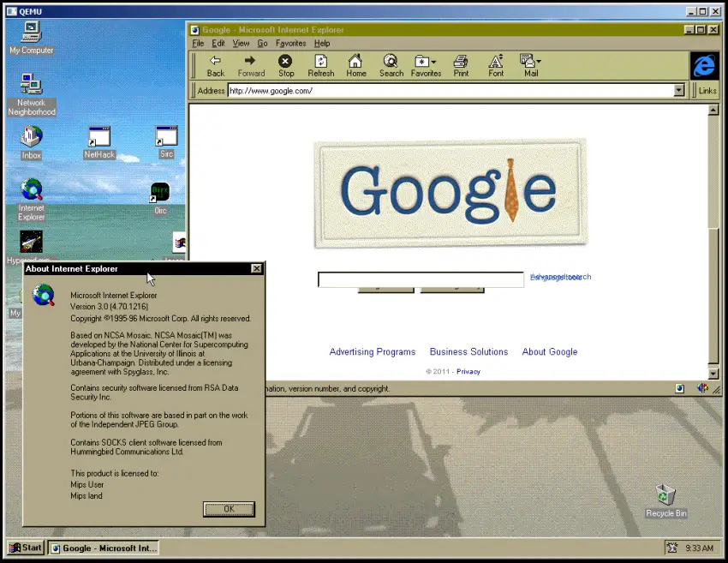Open the Favorites toolbar folder icon
This screenshot has width=728, height=563.
(426, 66)
